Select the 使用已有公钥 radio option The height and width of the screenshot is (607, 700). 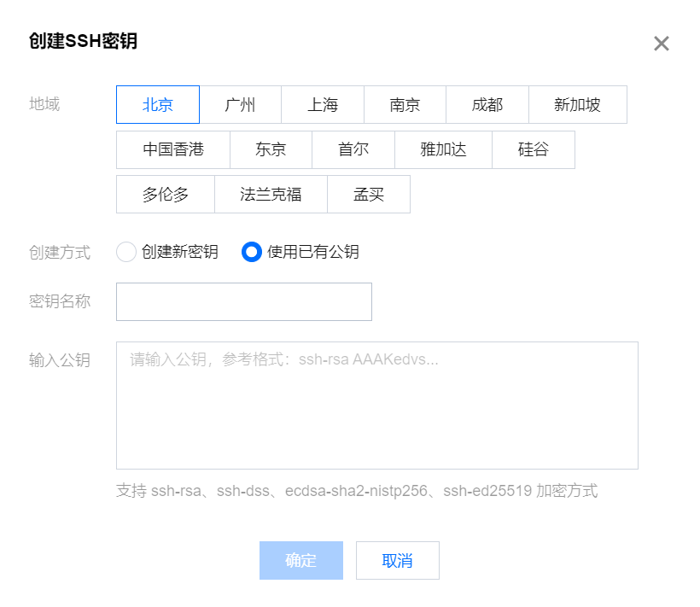[x=252, y=252]
